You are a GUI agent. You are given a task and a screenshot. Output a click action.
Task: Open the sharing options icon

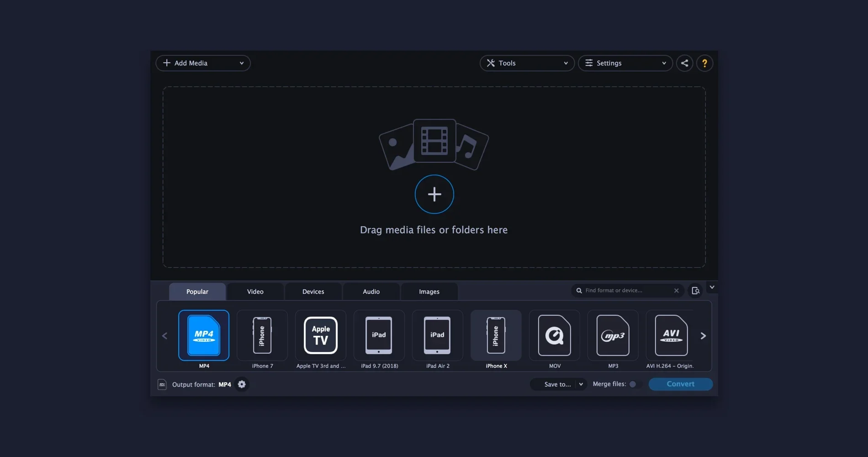[684, 63]
